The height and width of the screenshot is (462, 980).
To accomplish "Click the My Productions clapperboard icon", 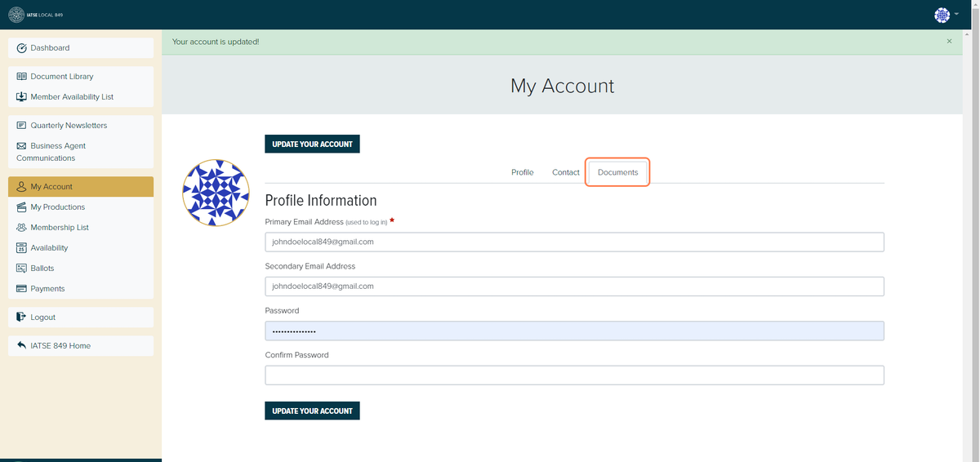I will (x=22, y=207).
